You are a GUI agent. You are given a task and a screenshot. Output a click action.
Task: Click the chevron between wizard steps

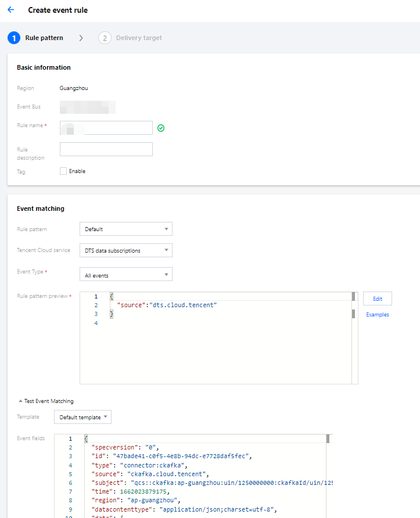click(81, 38)
